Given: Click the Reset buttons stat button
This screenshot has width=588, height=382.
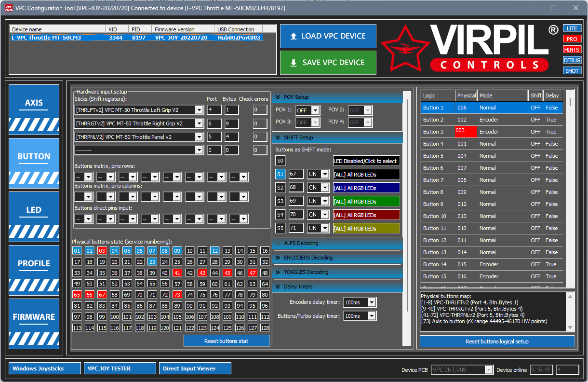Looking at the screenshot, I should [x=227, y=341].
